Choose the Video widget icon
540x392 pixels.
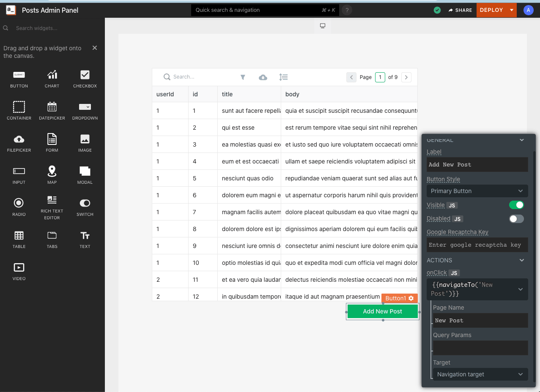pos(19,267)
